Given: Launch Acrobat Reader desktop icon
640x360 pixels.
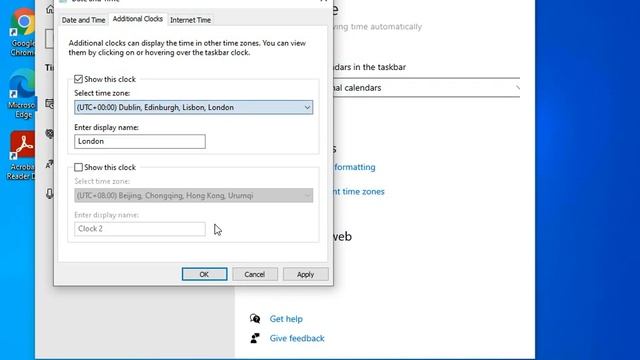Looking at the screenshot, I should [x=22, y=156].
